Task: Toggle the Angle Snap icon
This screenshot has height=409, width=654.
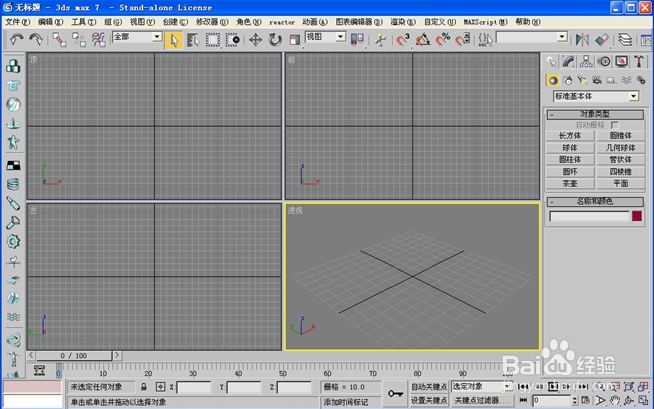Action: [x=423, y=40]
